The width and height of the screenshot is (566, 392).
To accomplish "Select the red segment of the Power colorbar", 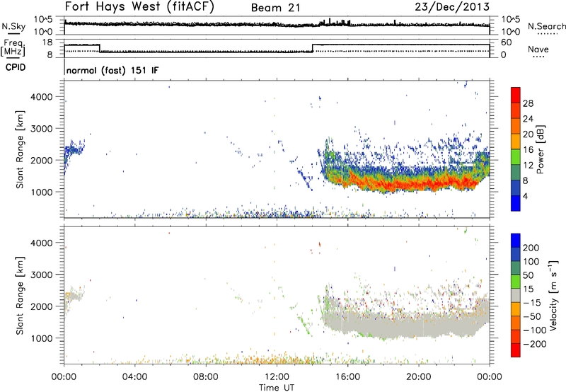I will click(x=516, y=95).
